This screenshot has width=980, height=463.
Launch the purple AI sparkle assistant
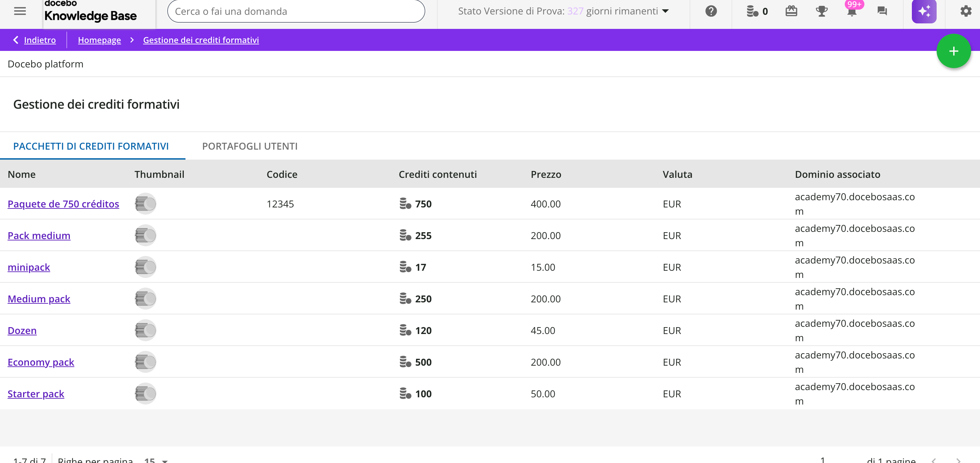pos(924,11)
